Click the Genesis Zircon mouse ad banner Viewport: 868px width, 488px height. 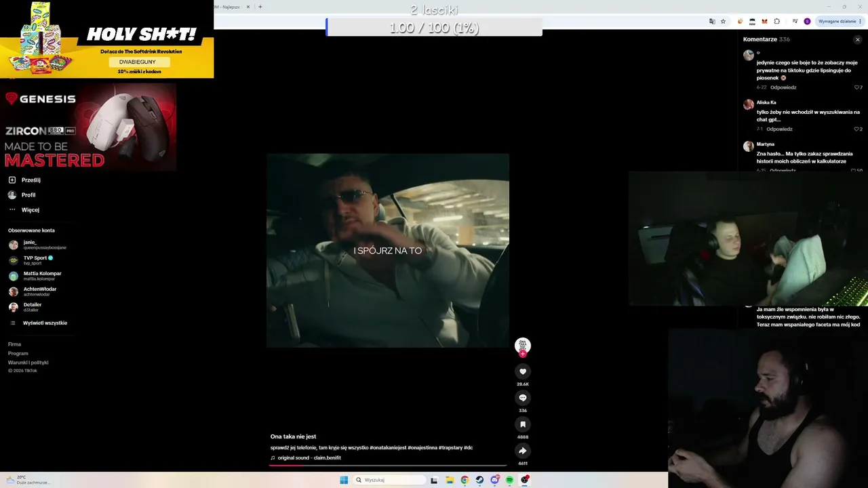pyautogui.click(x=88, y=127)
